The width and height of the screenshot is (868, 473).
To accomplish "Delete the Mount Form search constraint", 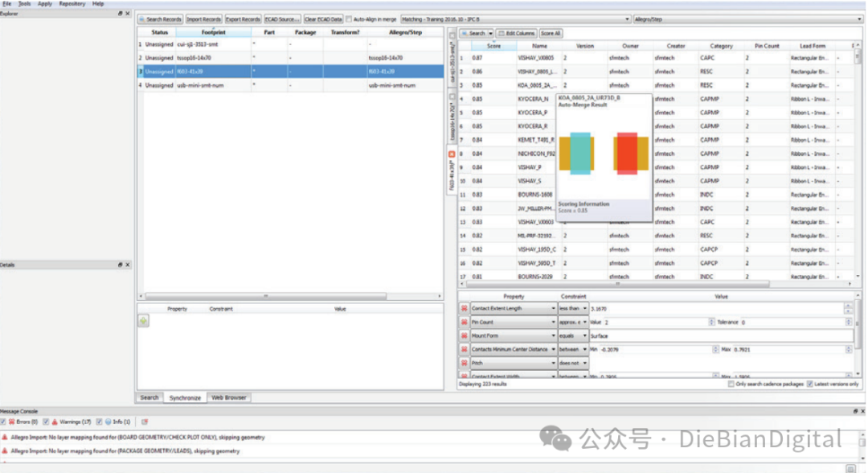I will (x=464, y=335).
